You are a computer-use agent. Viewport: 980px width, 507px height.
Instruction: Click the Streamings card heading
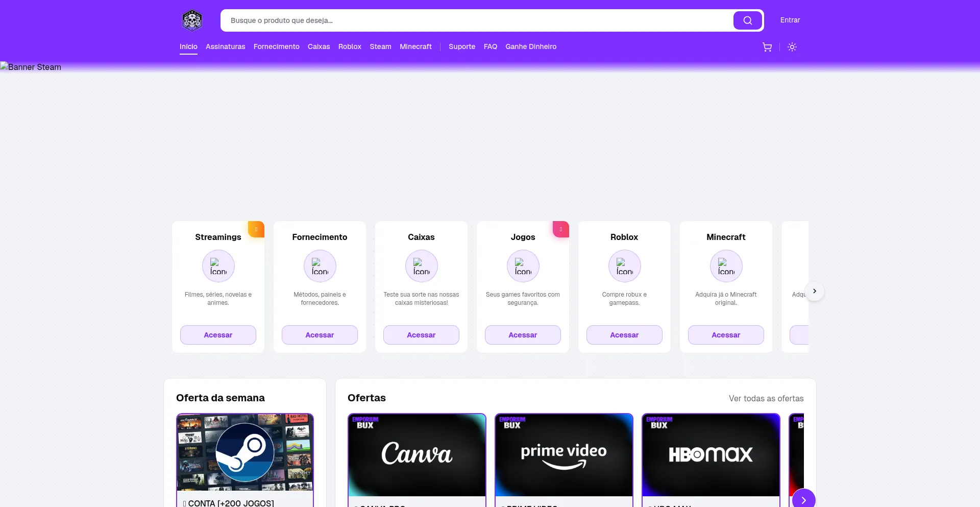pyautogui.click(x=218, y=237)
